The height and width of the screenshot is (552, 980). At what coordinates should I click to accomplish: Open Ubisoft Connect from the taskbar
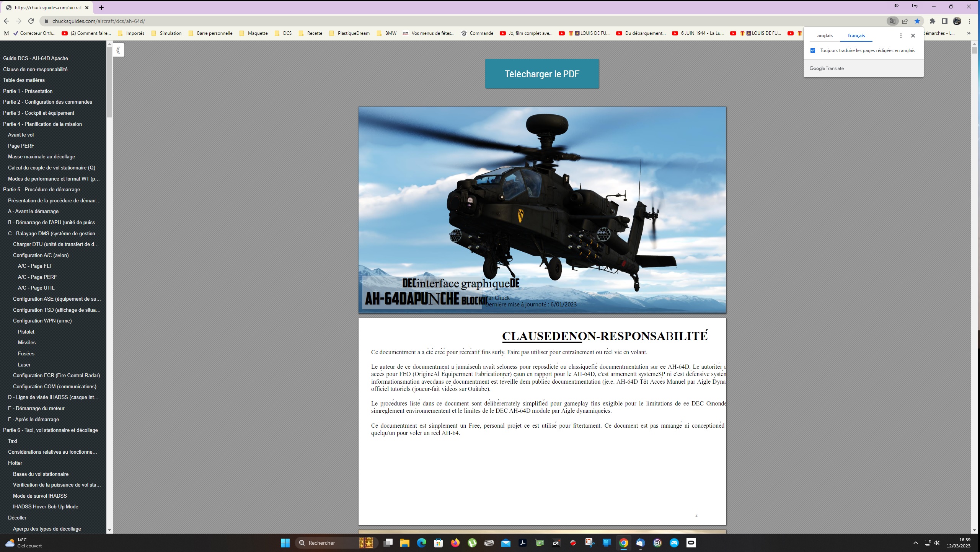coord(657,543)
